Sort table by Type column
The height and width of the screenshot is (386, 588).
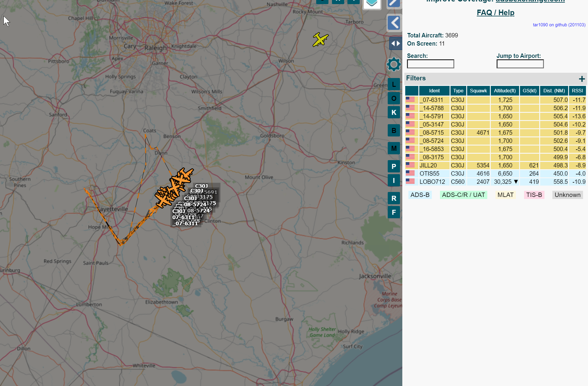point(458,91)
